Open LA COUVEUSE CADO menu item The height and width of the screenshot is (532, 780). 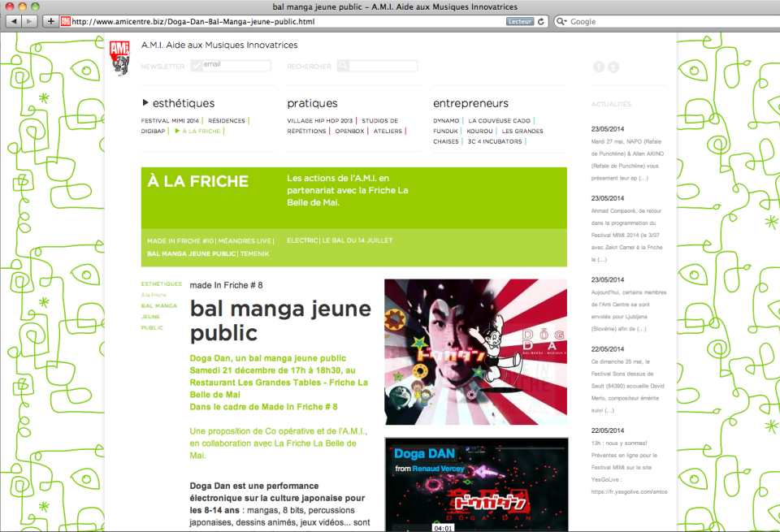pyautogui.click(x=499, y=121)
